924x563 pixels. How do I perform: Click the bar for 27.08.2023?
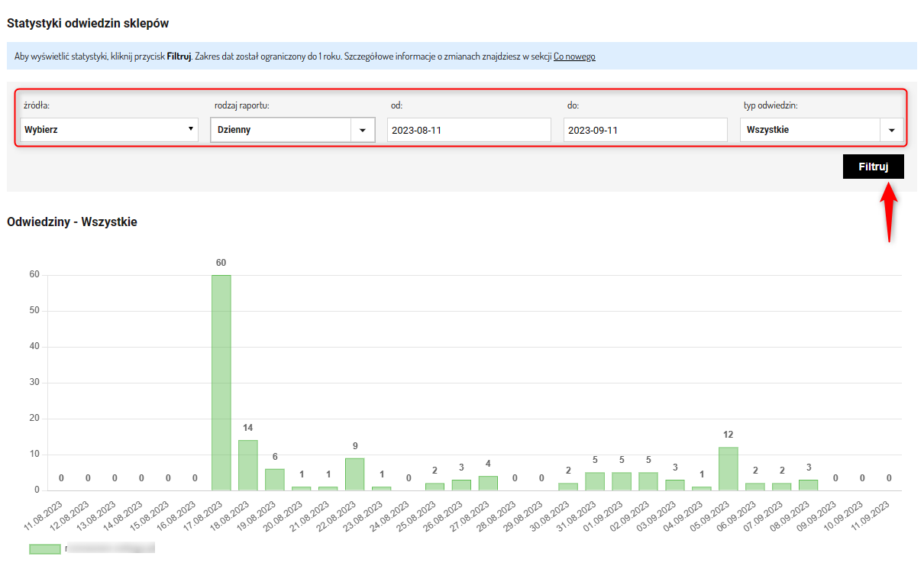pos(488,484)
